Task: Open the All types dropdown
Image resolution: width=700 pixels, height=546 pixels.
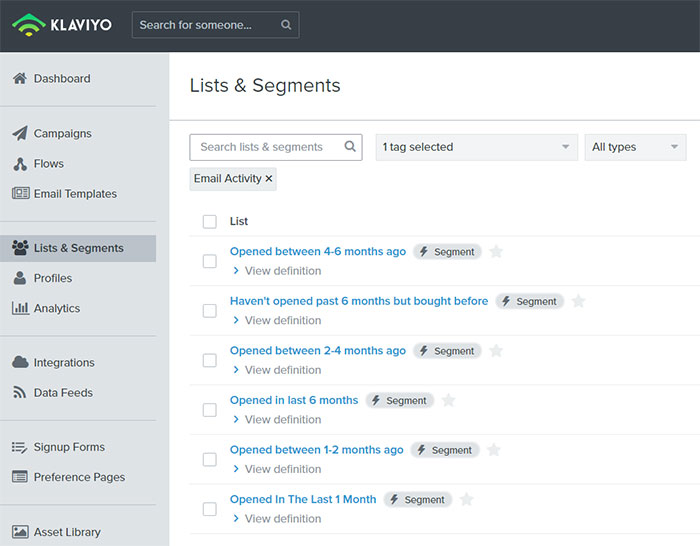Action: [x=635, y=147]
